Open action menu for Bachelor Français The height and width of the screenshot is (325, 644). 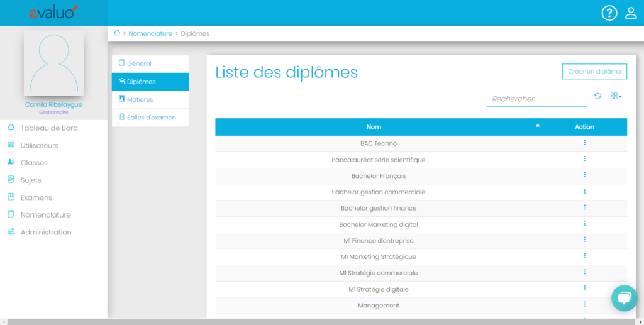584,175
